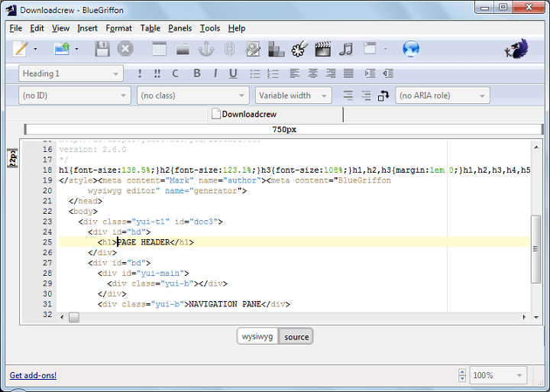550x392 pixels.
Task: Insert an image using picture icon
Action: (x=183, y=49)
